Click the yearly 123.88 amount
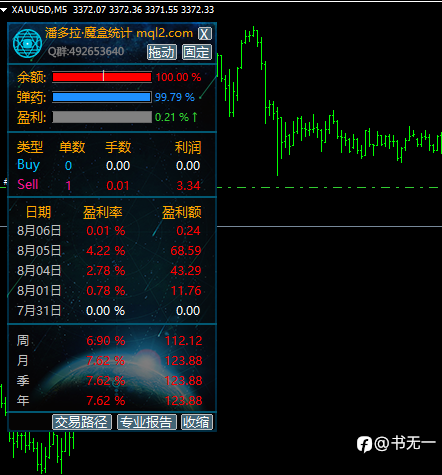 coord(184,401)
